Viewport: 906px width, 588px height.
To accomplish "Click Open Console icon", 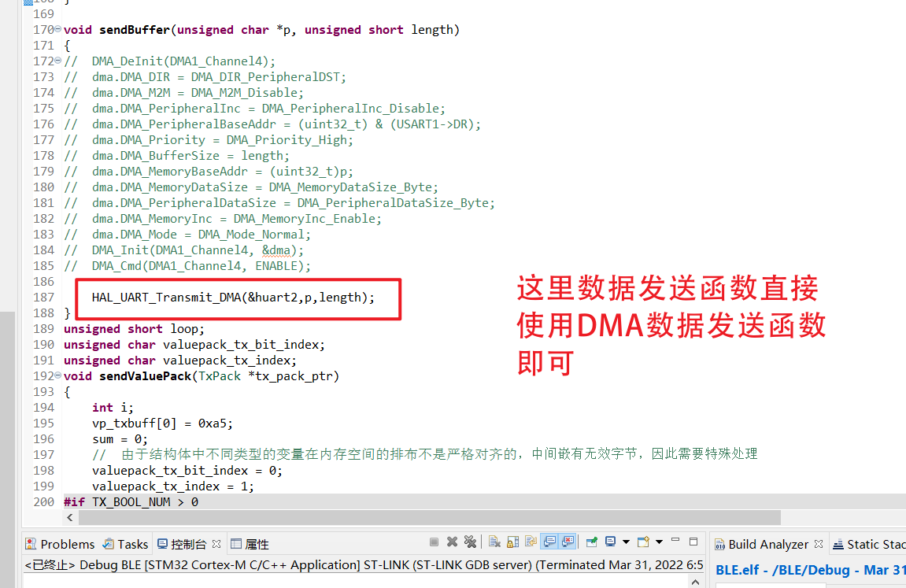I will (x=643, y=542).
